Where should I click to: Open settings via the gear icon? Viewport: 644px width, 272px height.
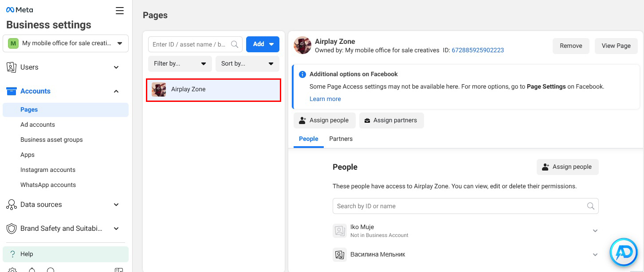pyautogui.click(x=12, y=270)
